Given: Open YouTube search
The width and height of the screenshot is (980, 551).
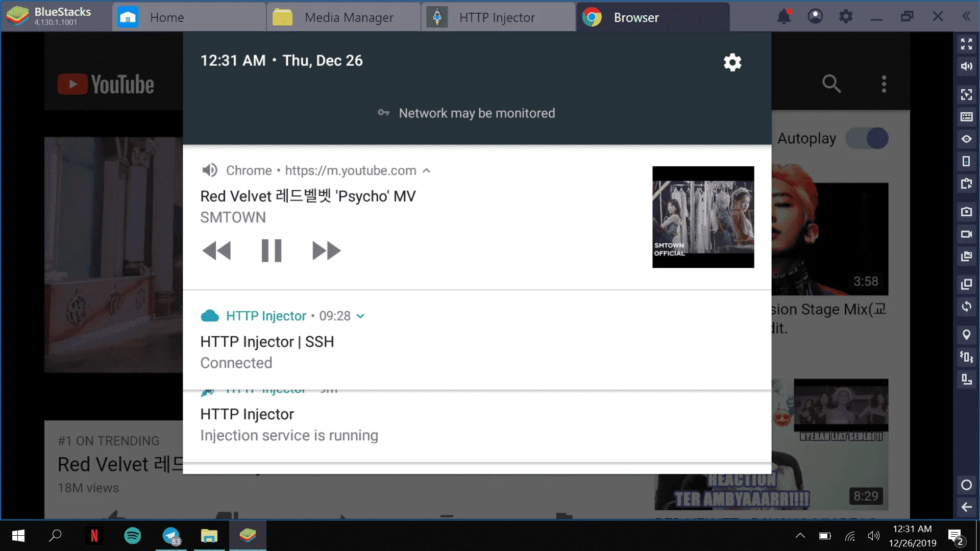Looking at the screenshot, I should [x=831, y=84].
